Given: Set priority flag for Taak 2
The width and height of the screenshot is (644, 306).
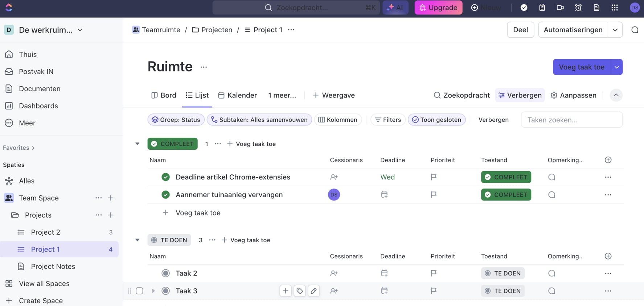Looking at the screenshot, I should [x=434, y=273].
